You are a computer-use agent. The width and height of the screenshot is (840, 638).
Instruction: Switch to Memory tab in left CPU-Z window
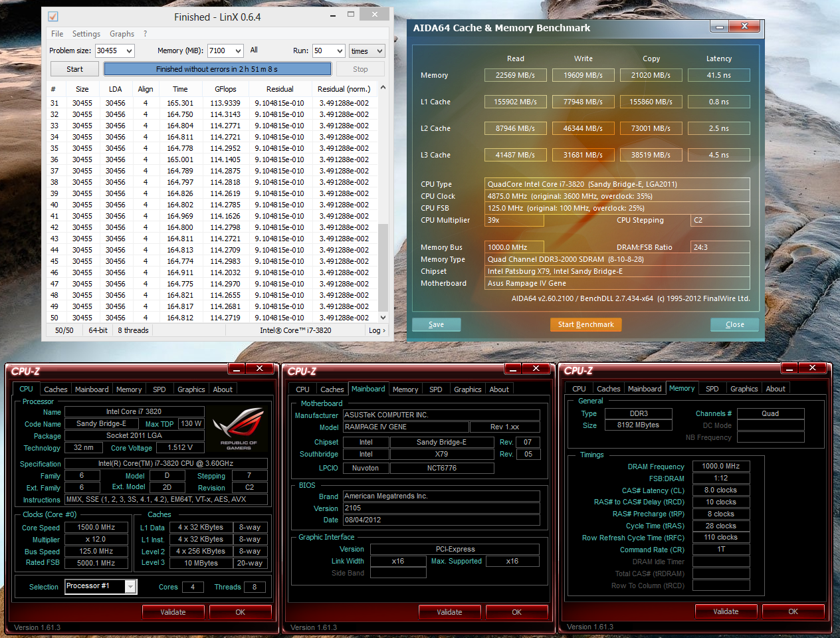tap(129, 389)
